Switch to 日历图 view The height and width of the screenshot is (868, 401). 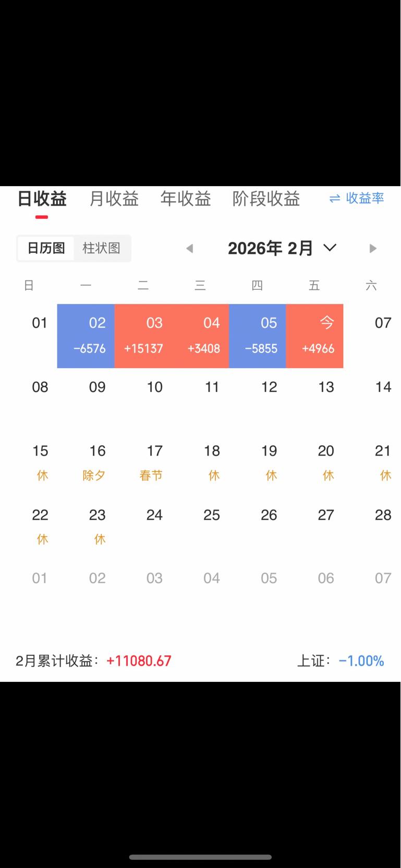coord(46,248)
